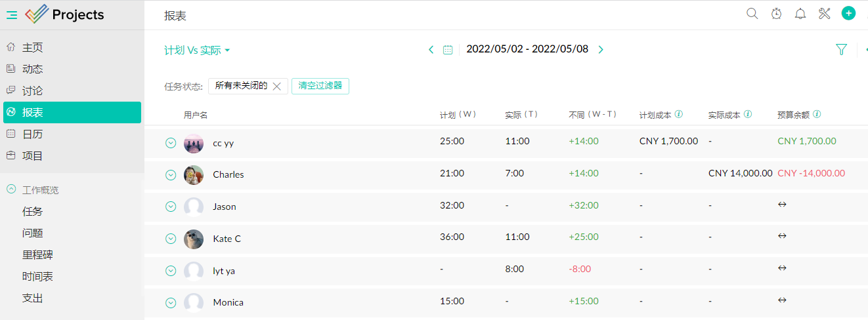Expand the Charles row
The width and height of the screenshot is (868, 320).
click(171, 175)
